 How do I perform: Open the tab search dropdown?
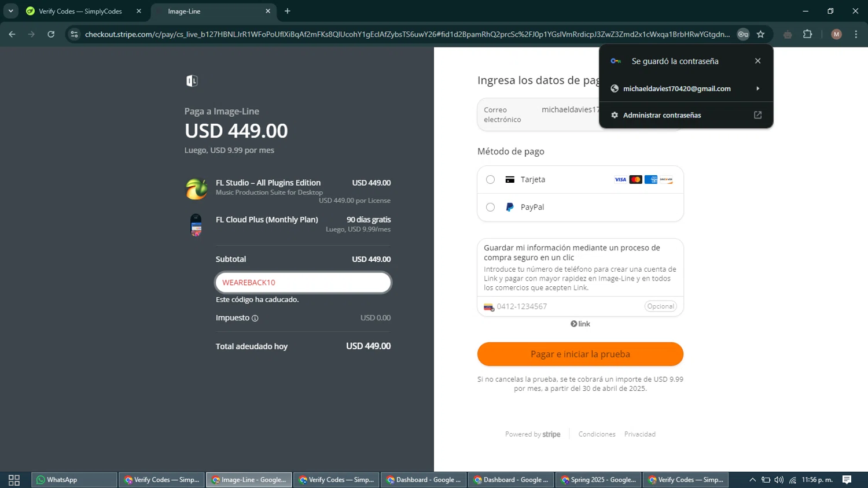point(10,11)
